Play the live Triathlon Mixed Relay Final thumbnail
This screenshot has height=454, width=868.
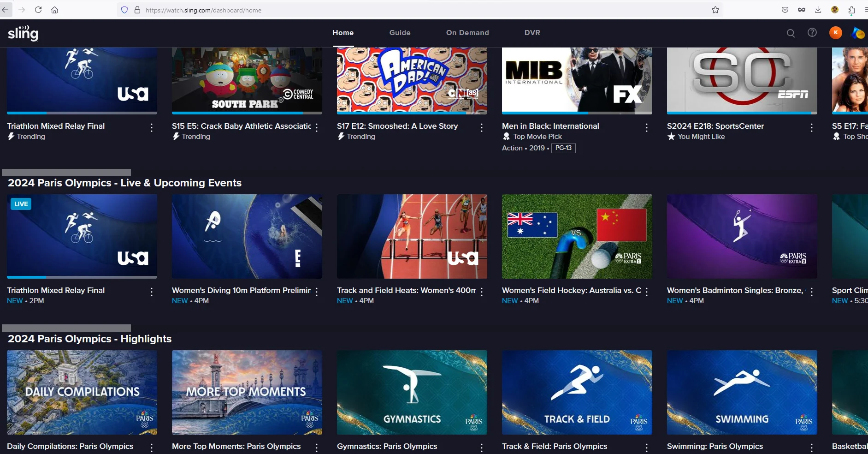82,236
